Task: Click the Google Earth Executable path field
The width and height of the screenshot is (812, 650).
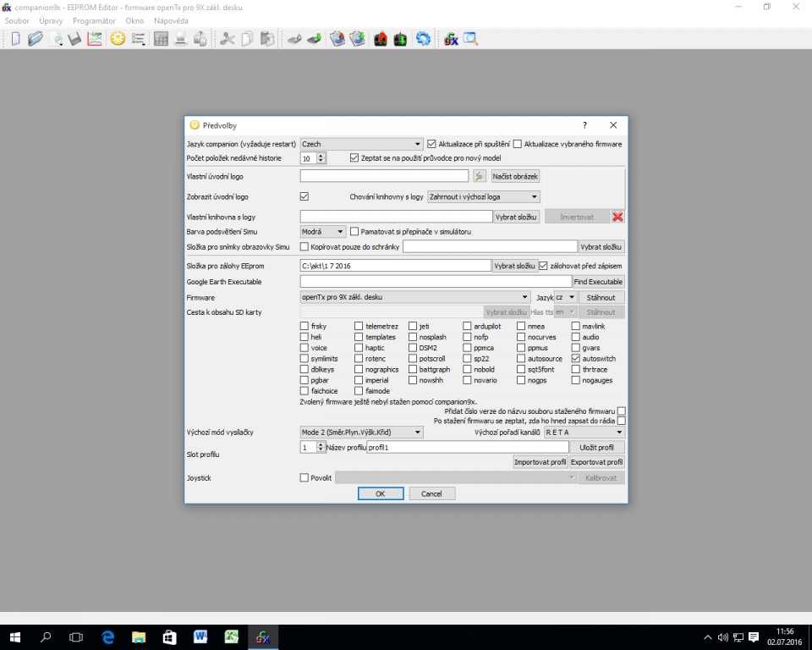Action: [436, 281]
